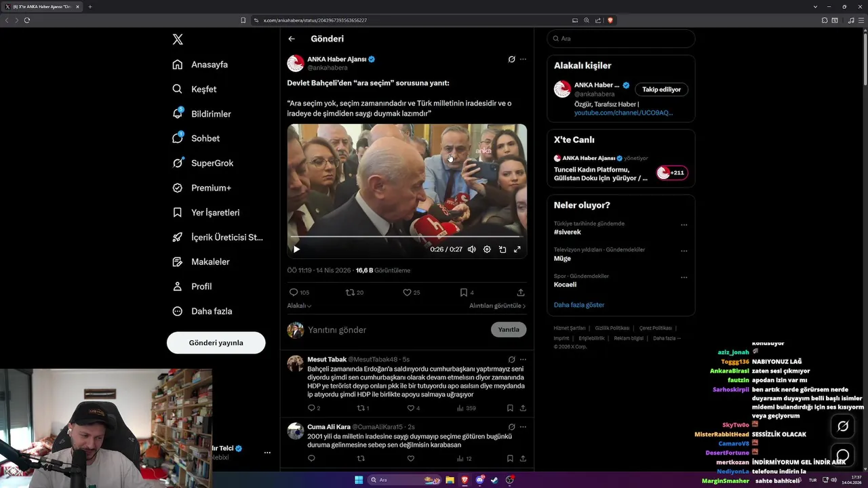Open Steam from taskbar
Viewport: 868px width, 488px height.
pyautogui.click(x=494, y=480)
